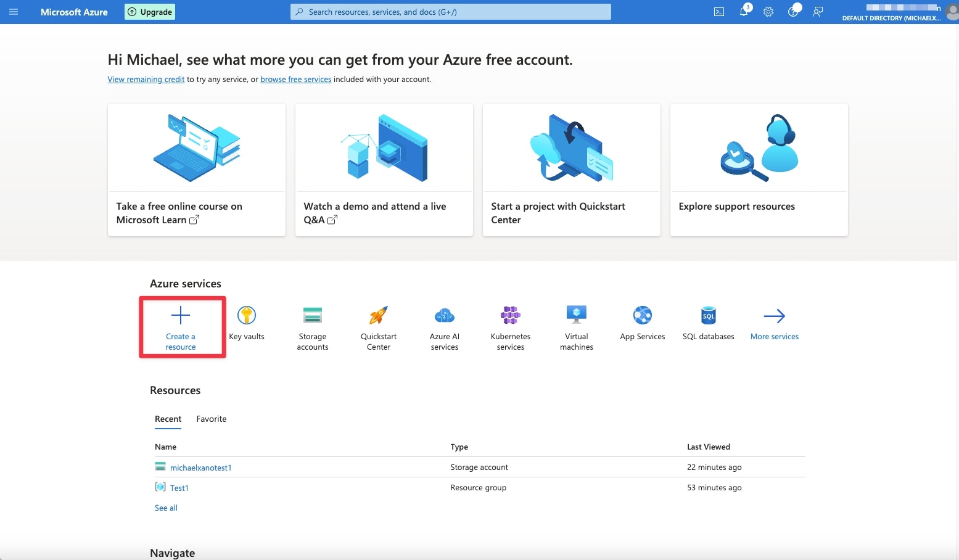Switch to the Favorite tab

pyautogui.click(x=212, y=419)
